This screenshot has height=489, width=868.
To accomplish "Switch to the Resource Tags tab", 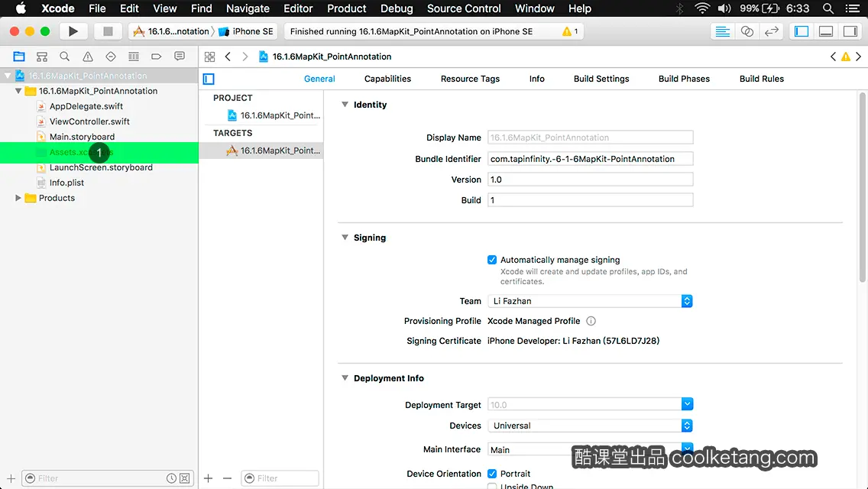I will 470,79.
